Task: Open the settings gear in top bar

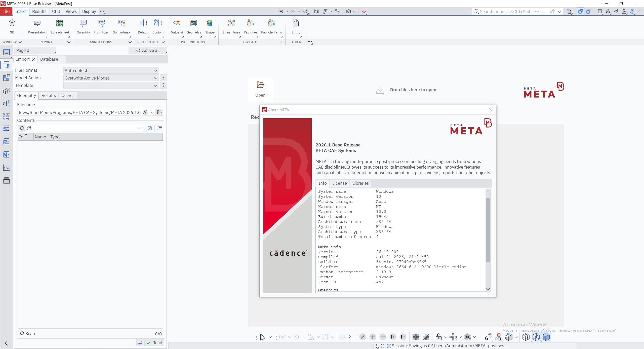Action: [608, 11]
